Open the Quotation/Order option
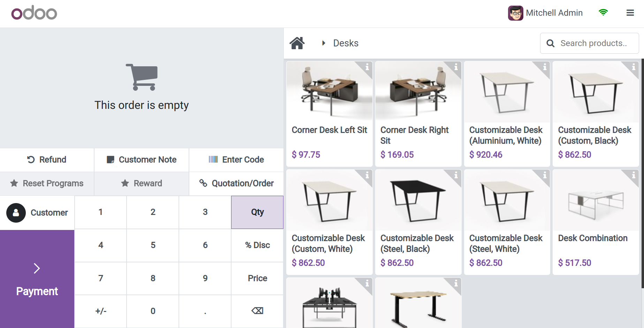The width and height of the screenshot is (644, 328). point(236,184)
